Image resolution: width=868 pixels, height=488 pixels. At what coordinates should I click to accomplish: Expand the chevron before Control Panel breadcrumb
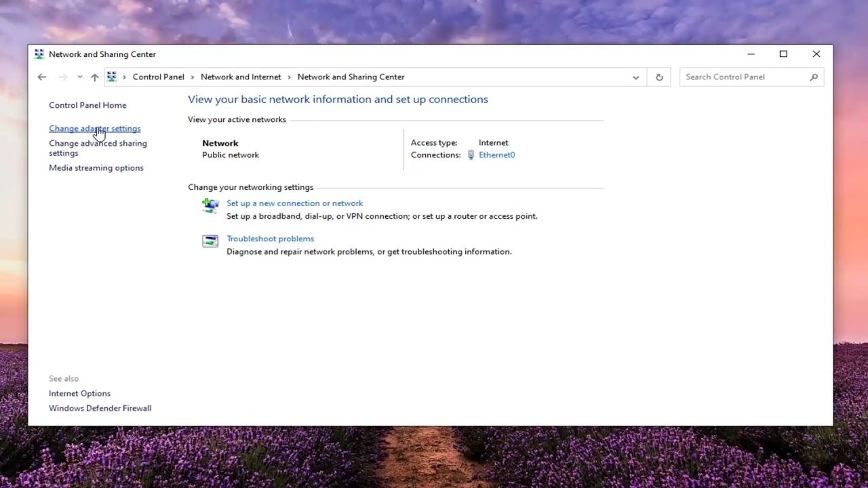point(124,77)
